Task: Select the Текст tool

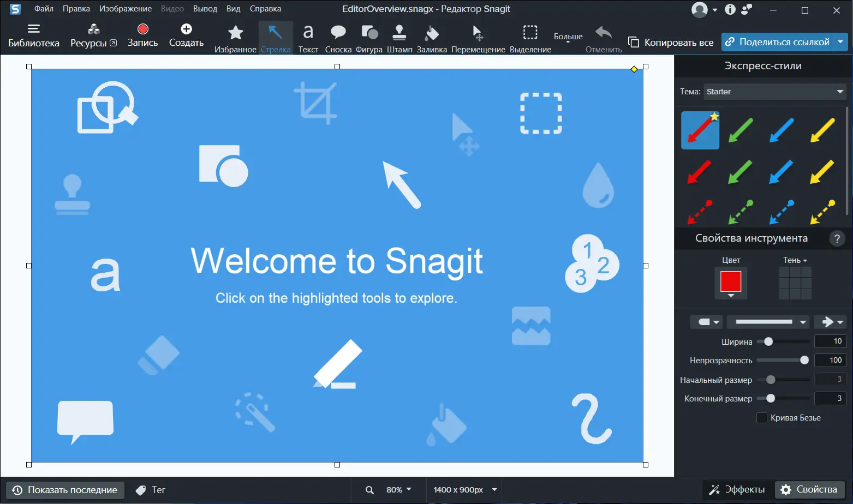Action: coord(308,37)
